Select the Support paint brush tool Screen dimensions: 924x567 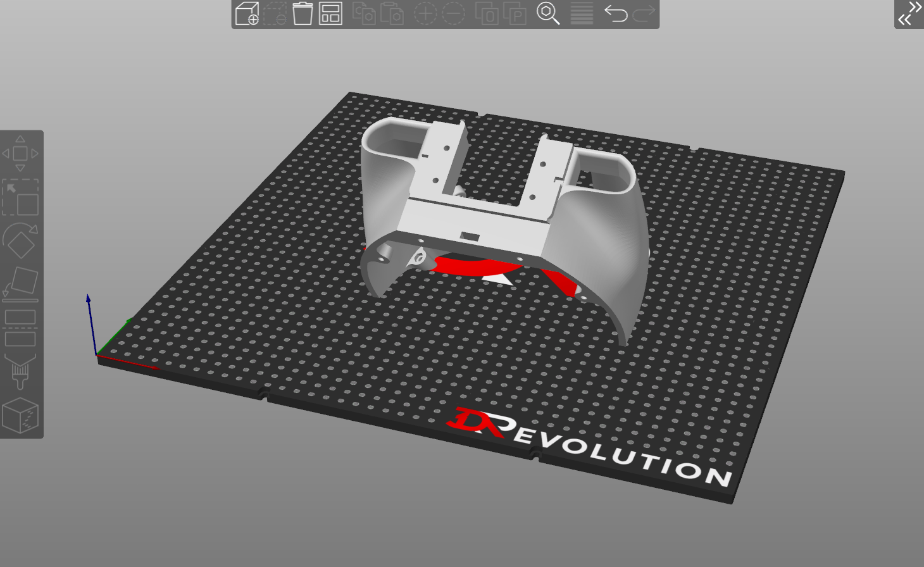coord(21,370)
